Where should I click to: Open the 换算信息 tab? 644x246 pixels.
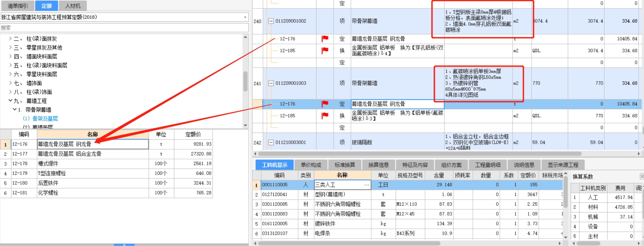pyautogui.click(x=378, y=165)
